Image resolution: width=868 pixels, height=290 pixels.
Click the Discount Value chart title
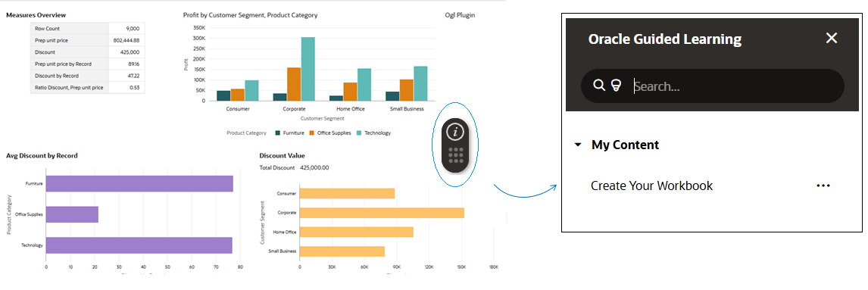tap(282, 156)
